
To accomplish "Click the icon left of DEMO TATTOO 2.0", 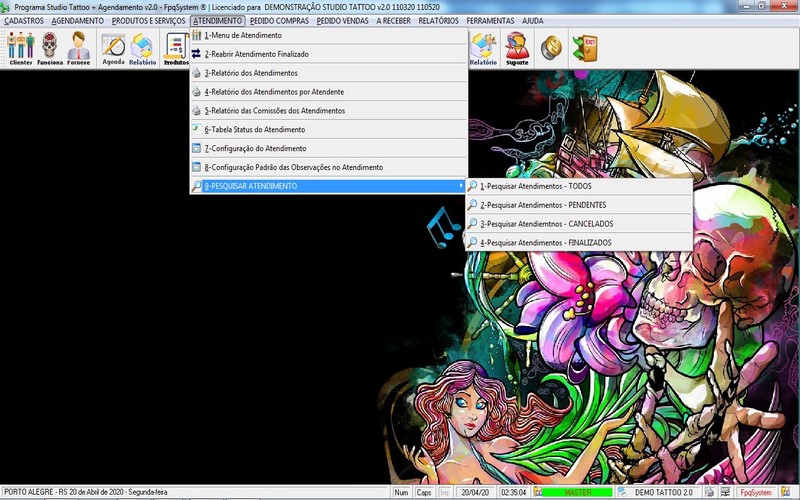I will tap(622, 492).
